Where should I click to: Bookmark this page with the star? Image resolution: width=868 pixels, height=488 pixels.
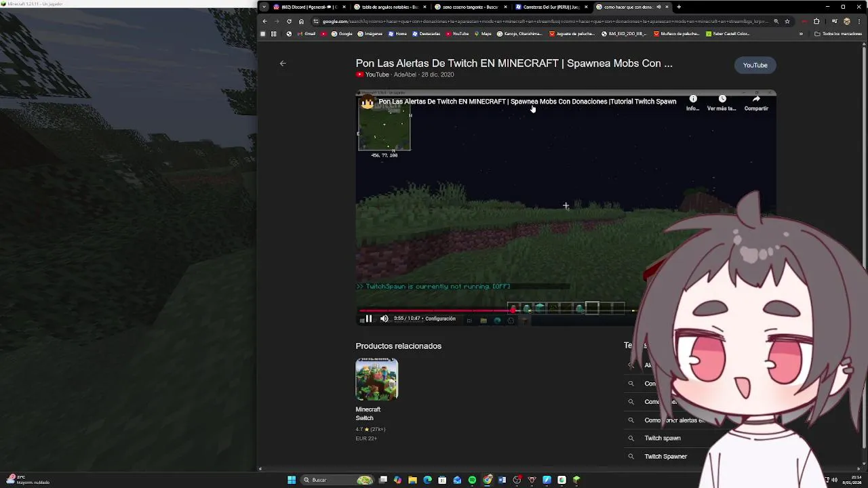pos(787,21)
